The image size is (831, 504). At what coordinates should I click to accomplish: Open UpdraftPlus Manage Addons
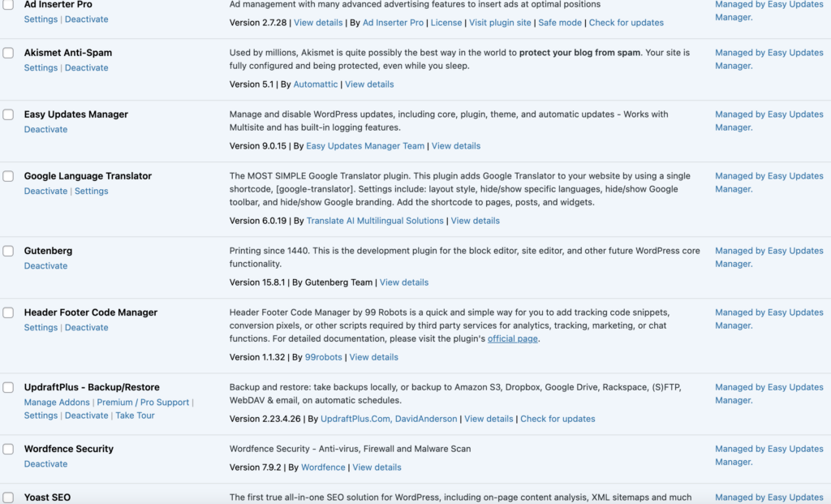point(57,403)
